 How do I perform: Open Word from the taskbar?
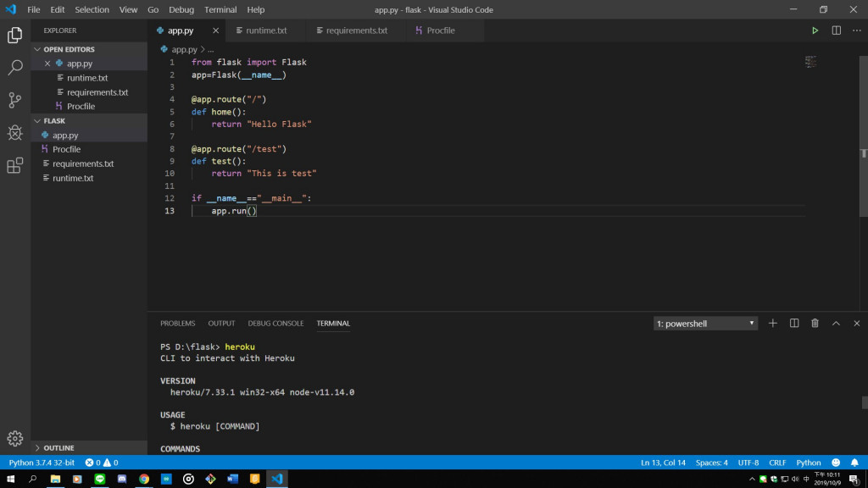pyautogui.click(x=232, y=479)
